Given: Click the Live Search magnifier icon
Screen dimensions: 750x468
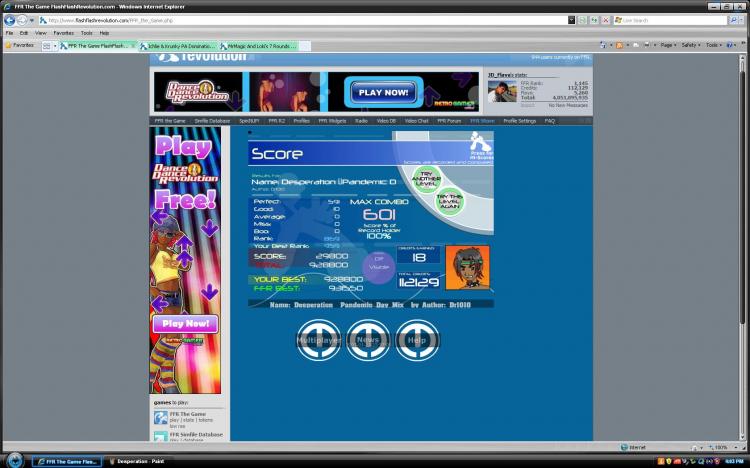Looking at the screenshot, I should (x=733, y=20).
